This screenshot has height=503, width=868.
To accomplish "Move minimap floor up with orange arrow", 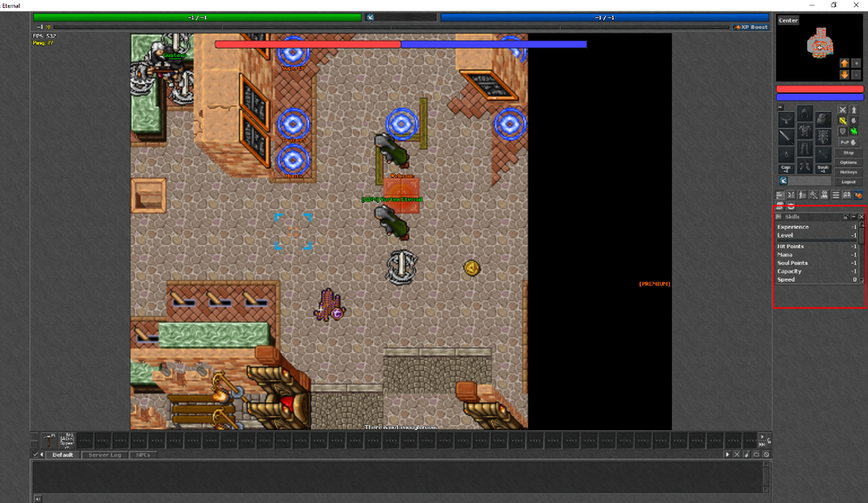I will pos(844,63).
